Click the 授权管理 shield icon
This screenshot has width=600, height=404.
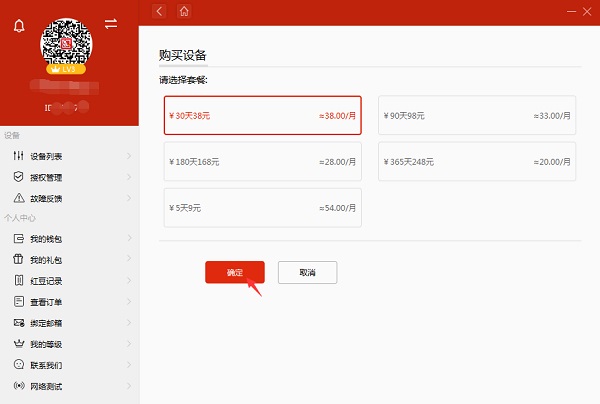pos(18,177)
